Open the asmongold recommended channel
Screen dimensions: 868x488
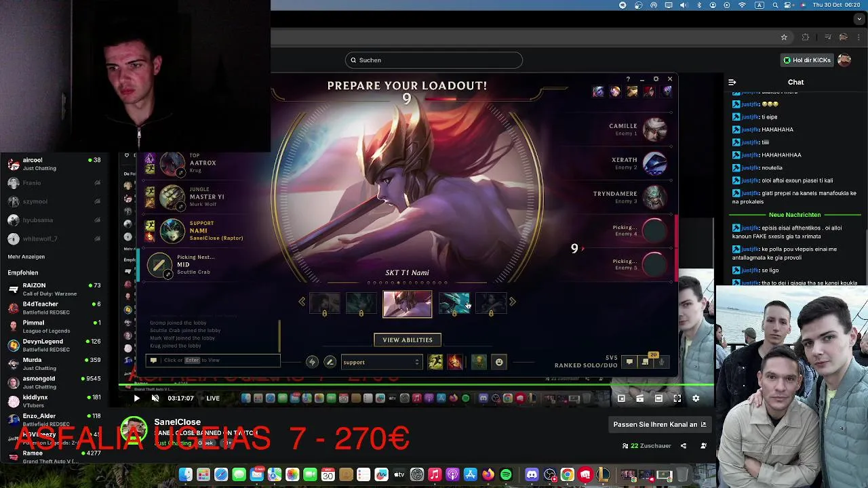(53, 382)
